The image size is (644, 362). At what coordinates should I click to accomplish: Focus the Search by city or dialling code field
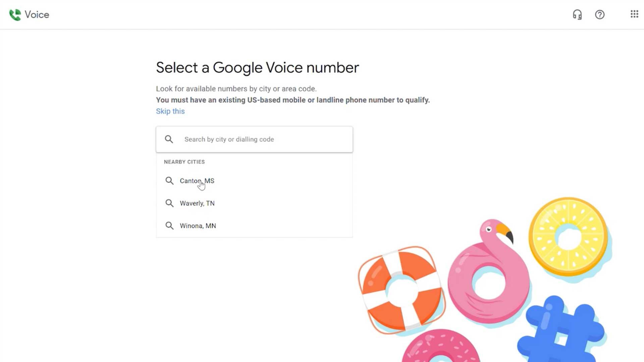(x=254, y=139)
